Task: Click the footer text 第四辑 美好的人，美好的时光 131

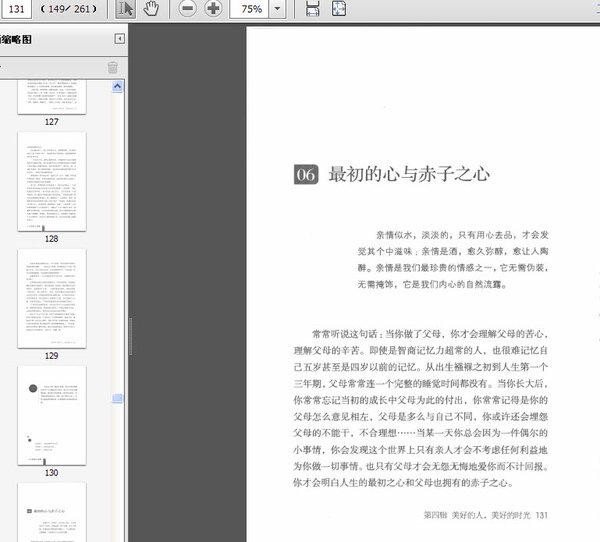Action: pos(486,515)
